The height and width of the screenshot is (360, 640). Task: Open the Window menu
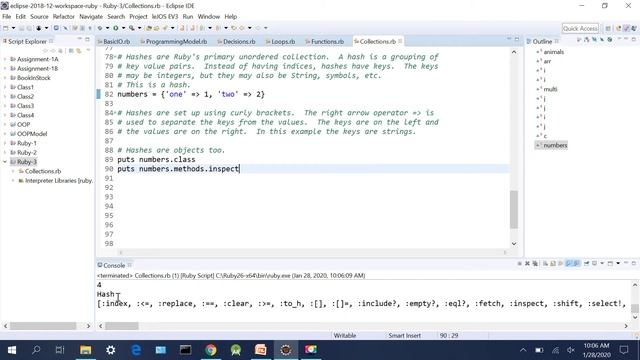click(209, 17)
